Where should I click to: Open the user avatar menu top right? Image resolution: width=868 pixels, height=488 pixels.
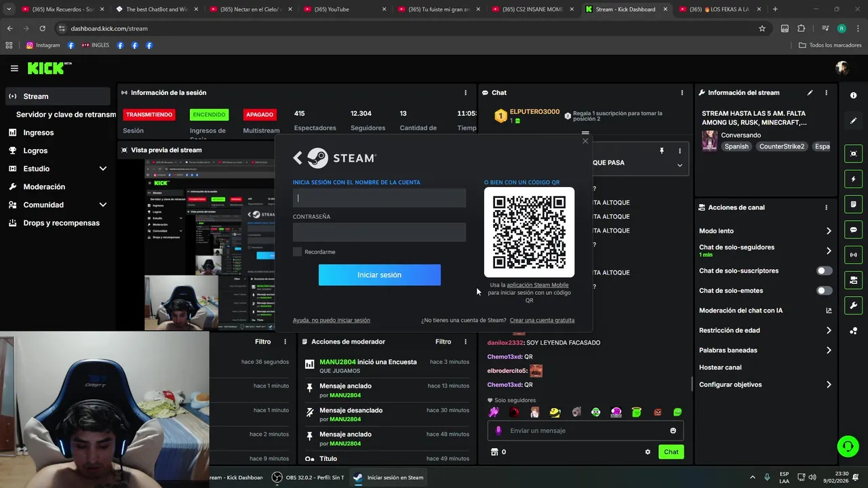[842, 68]
